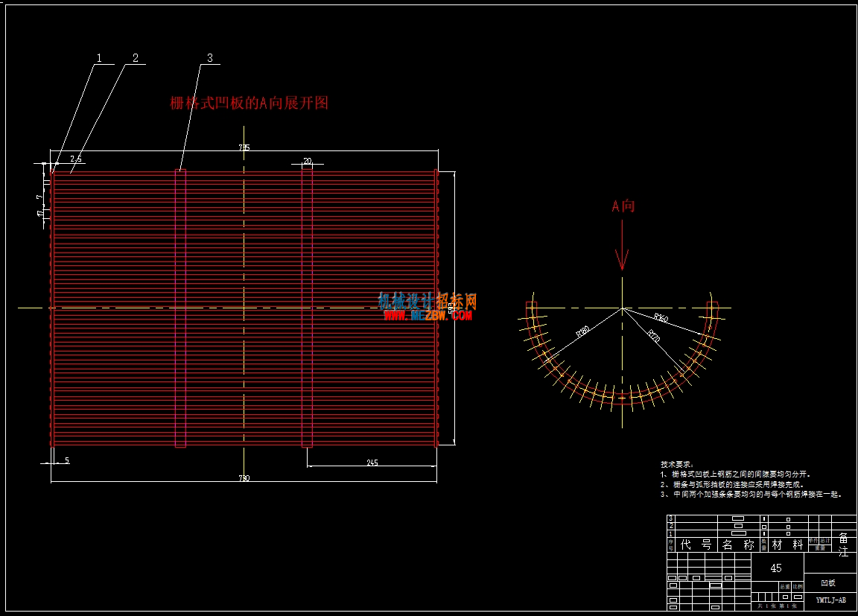Screen dimensions: 858x616
Task: Select the R360 radius dimension
Action: tap(661, 317)
